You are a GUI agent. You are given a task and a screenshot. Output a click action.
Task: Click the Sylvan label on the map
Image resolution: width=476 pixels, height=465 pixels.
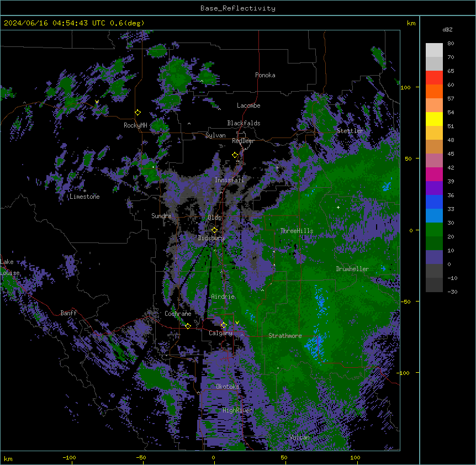pos(215,135)
